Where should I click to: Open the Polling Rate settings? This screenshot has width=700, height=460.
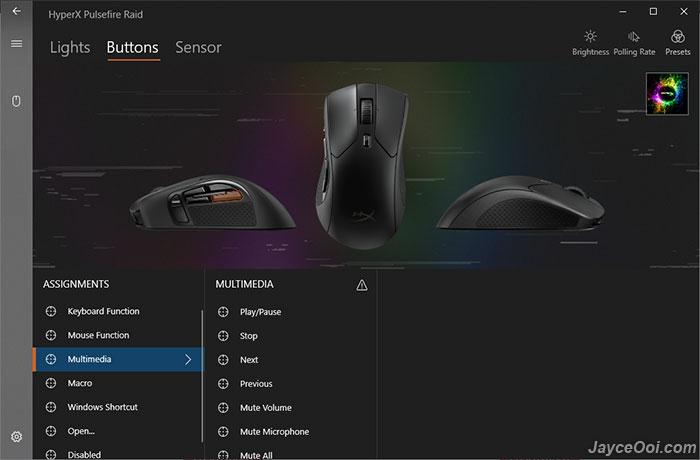634,43
